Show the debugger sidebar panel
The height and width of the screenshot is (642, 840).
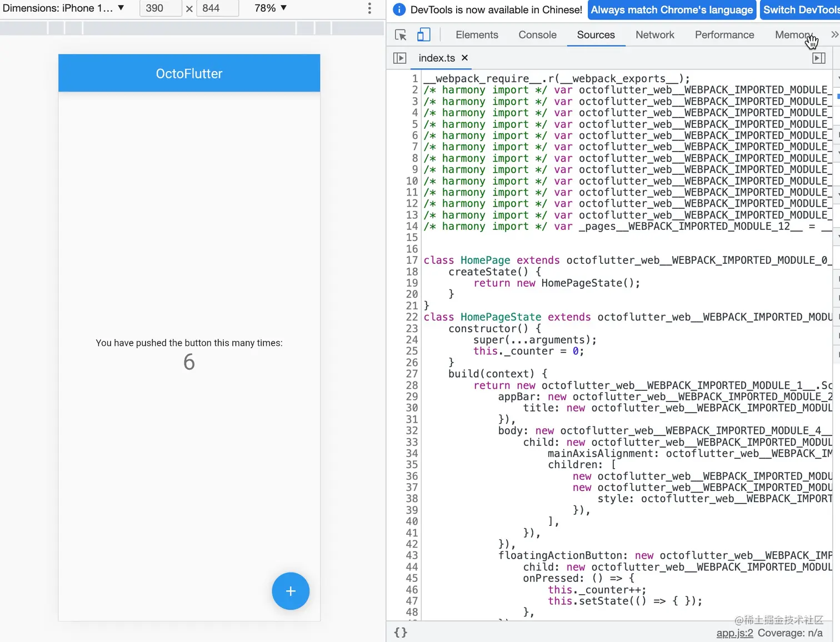(818, 58)
